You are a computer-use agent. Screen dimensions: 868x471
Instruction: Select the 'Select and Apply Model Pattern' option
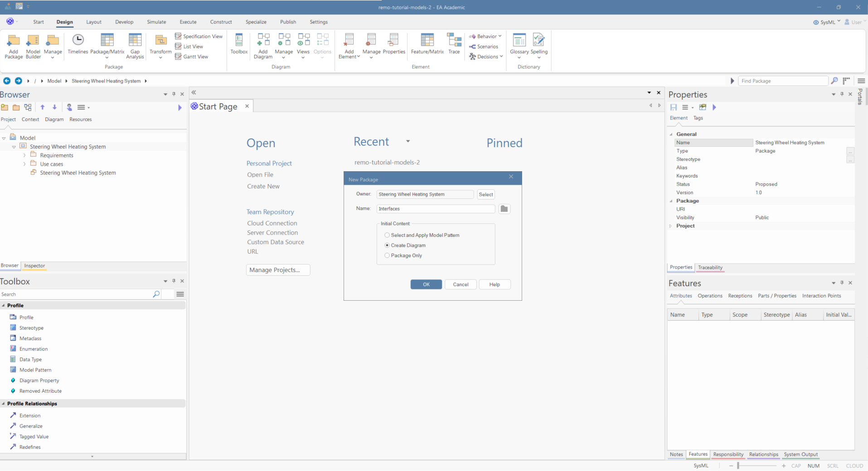click(387, 235)
